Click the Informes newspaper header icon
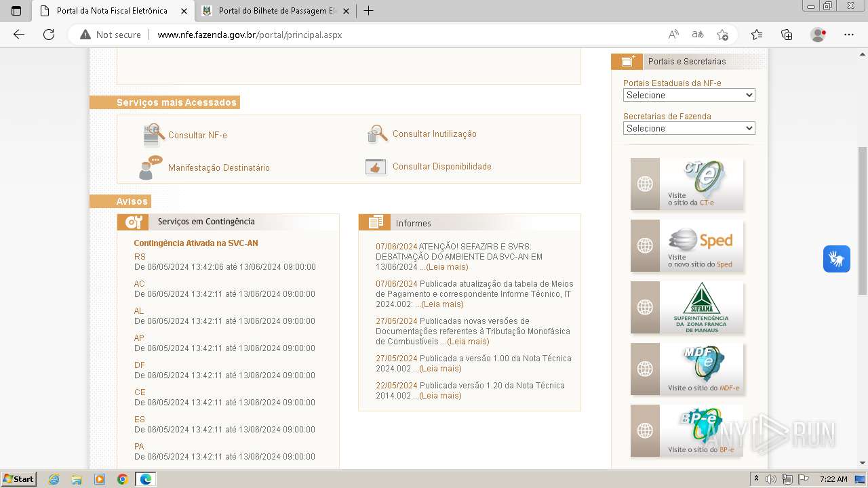868x488 pixels. [374, 222]
